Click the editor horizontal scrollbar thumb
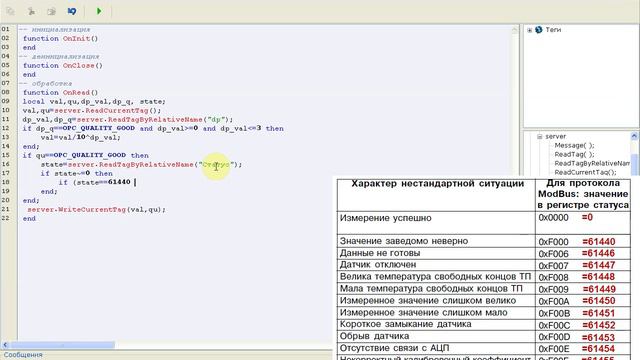Viewport: 640px width, 360px height. pos(62,345)
